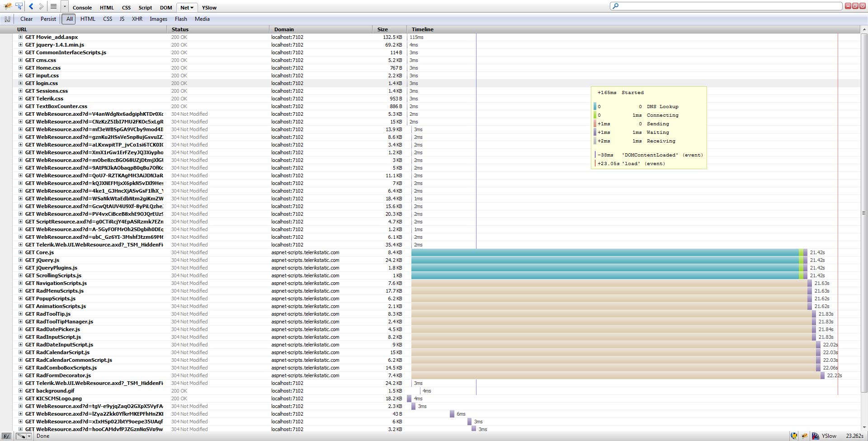868x441 pixels.
Task: Select the All requests filter
Action: click(69, 19)
